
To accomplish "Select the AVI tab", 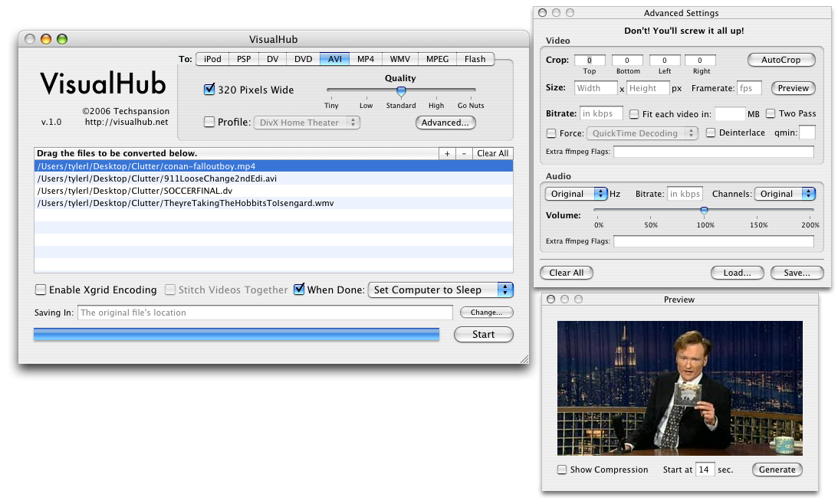I will click(334, 59).
